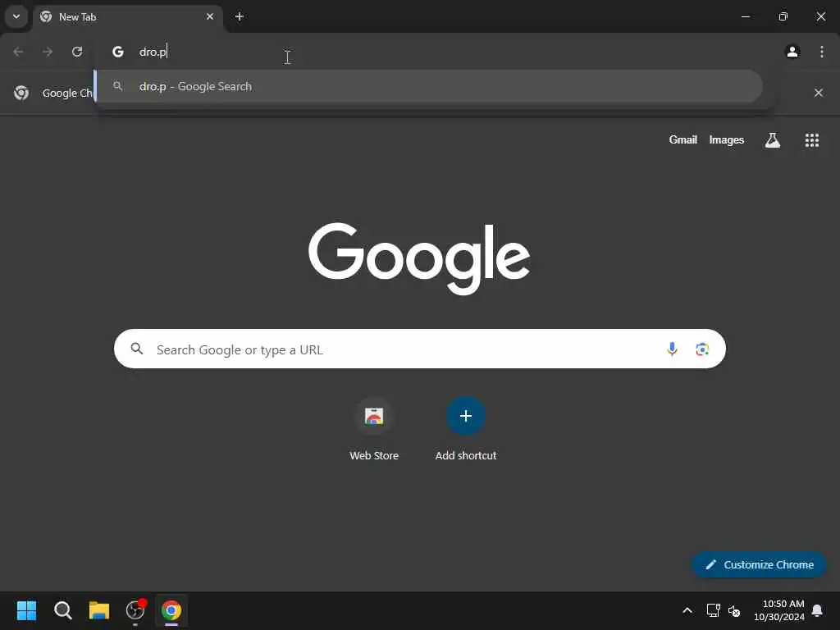The width and height of the screenshot is (840, 630).
Task: Select the dro.p - Google Search suggestion
Action: pyautogui.click(x=428, y=86)
